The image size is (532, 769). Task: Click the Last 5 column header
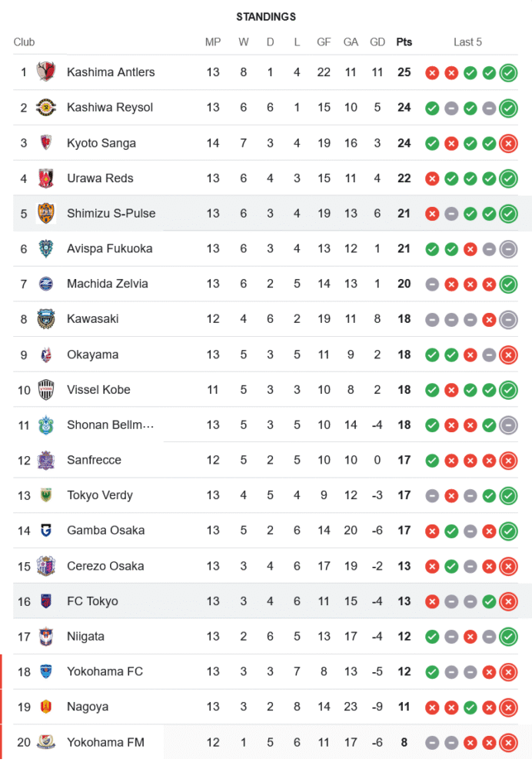coord(467,42)
